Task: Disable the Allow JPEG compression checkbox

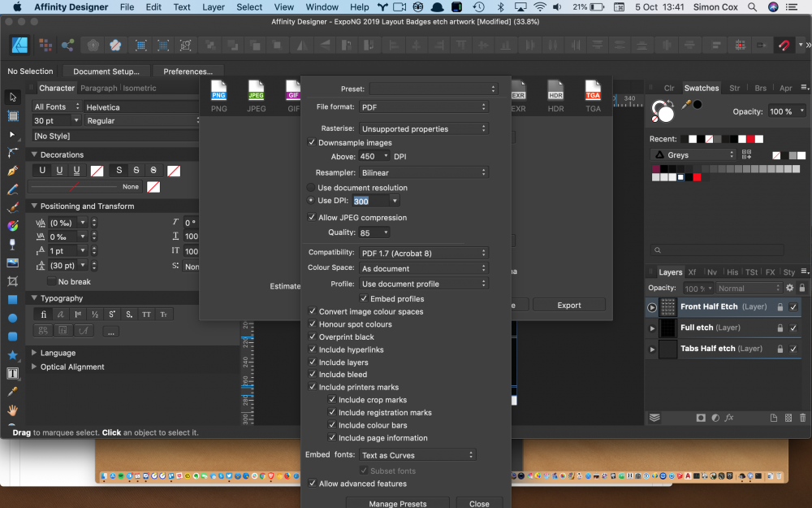Action: [312, 217]
